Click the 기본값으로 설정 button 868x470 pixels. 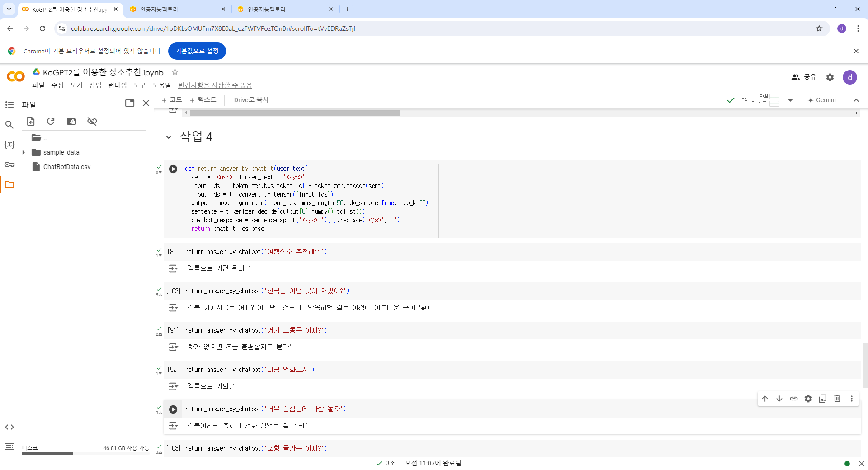(197, 51)
